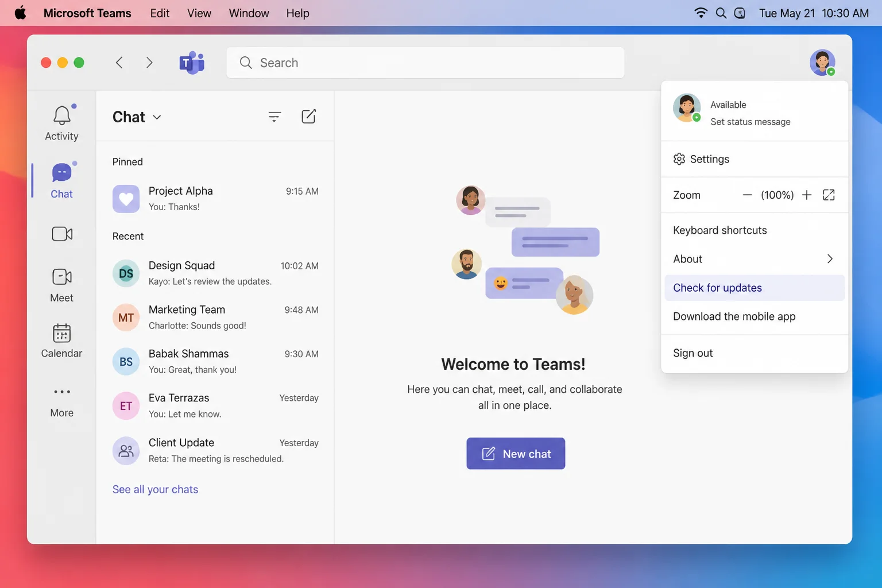Go forward with the right arrow
882x588 pixels.
(x=149, y=63)
